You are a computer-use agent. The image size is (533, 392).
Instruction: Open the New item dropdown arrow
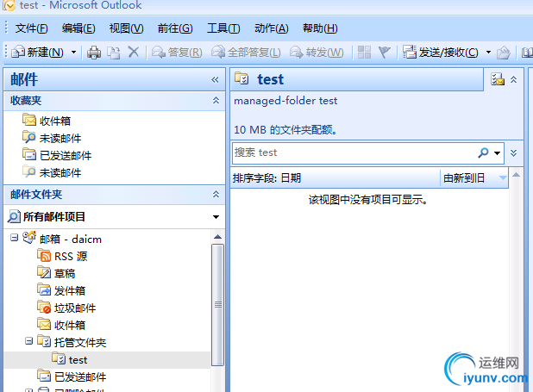(x=73, y=53)
